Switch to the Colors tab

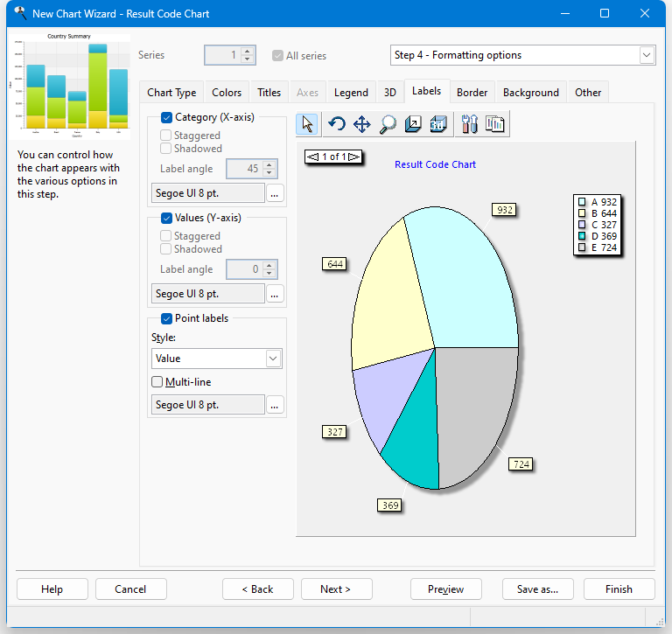point(227,93)
